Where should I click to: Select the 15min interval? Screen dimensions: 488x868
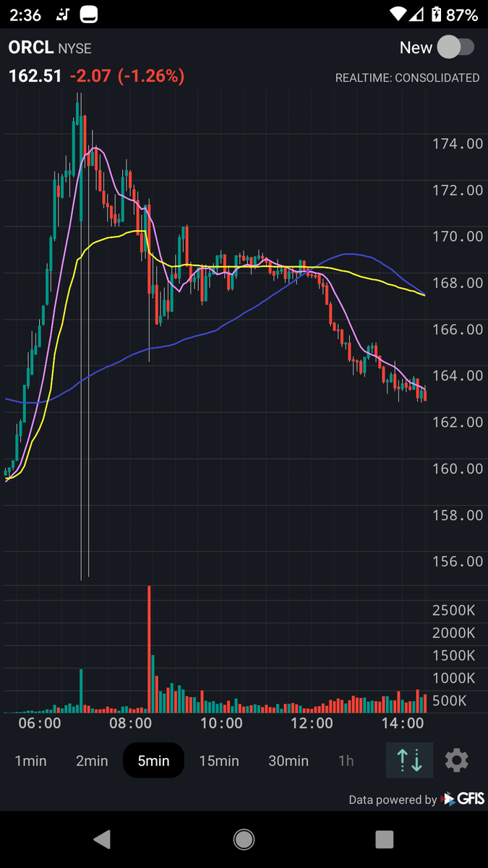(x=219, y=761)
